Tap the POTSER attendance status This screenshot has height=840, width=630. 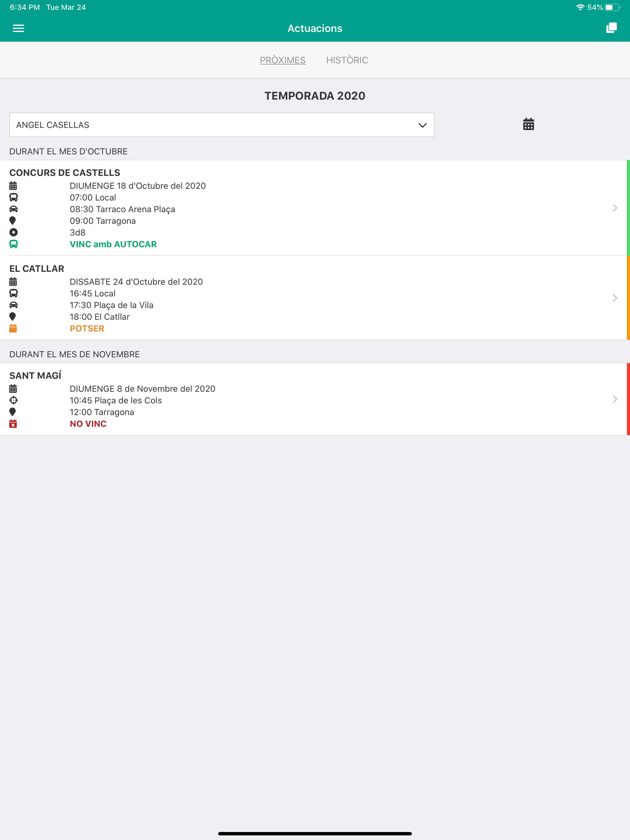click(x=87, y=328)
